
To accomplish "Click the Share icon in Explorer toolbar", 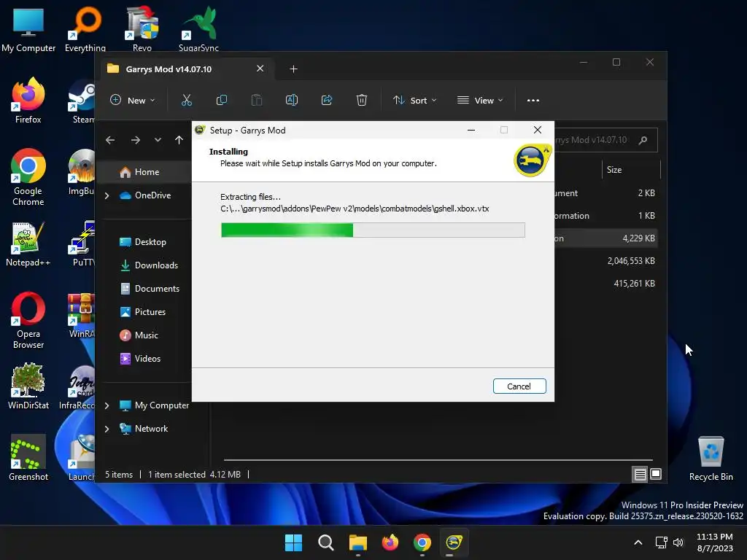I will (327, 100).
